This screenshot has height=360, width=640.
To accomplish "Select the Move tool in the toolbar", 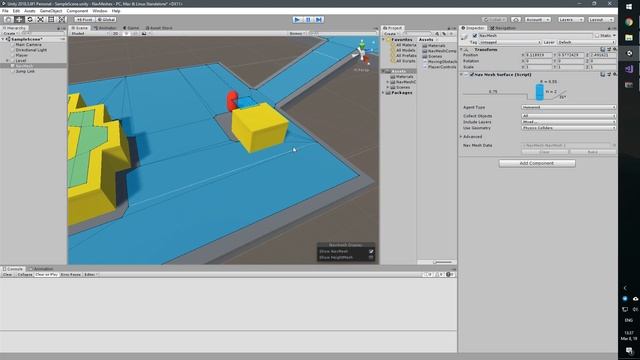I will coord(19,20).
